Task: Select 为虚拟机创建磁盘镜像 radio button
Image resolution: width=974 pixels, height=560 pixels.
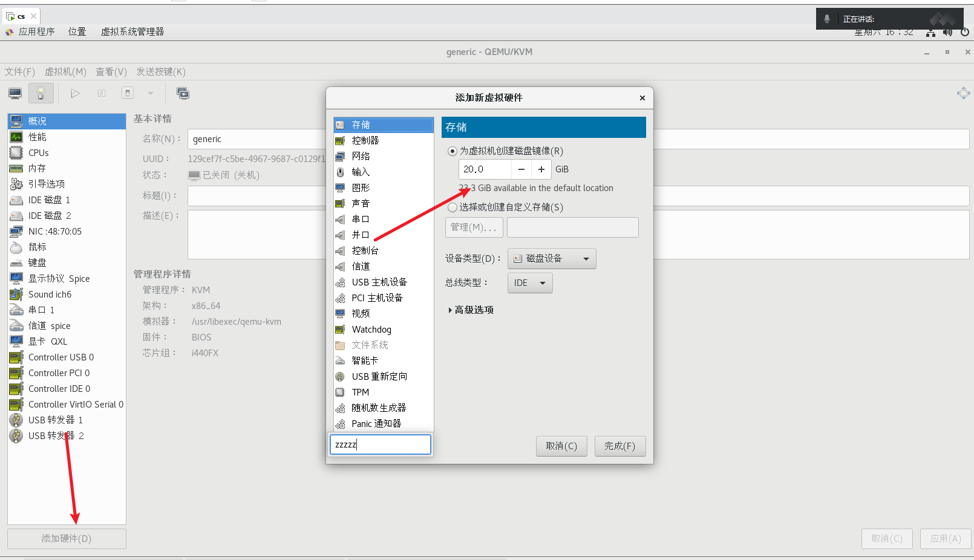Action: pyautogui.click(x=453, y=151)
